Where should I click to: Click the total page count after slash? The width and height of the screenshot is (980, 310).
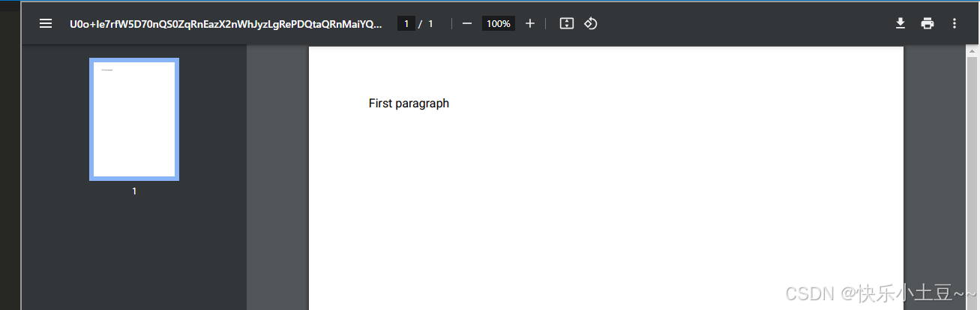(x=431, y=23)
